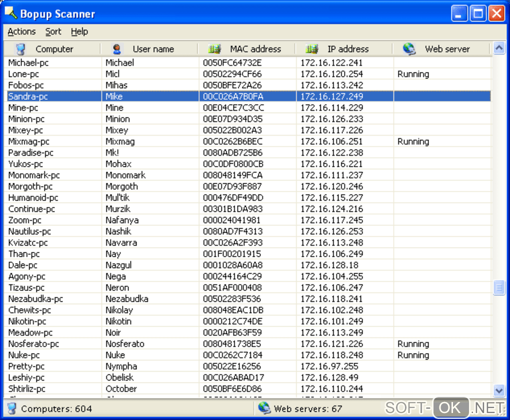Open the Sort menu
This screenshot has height=420, width=510.
point(53,31)
